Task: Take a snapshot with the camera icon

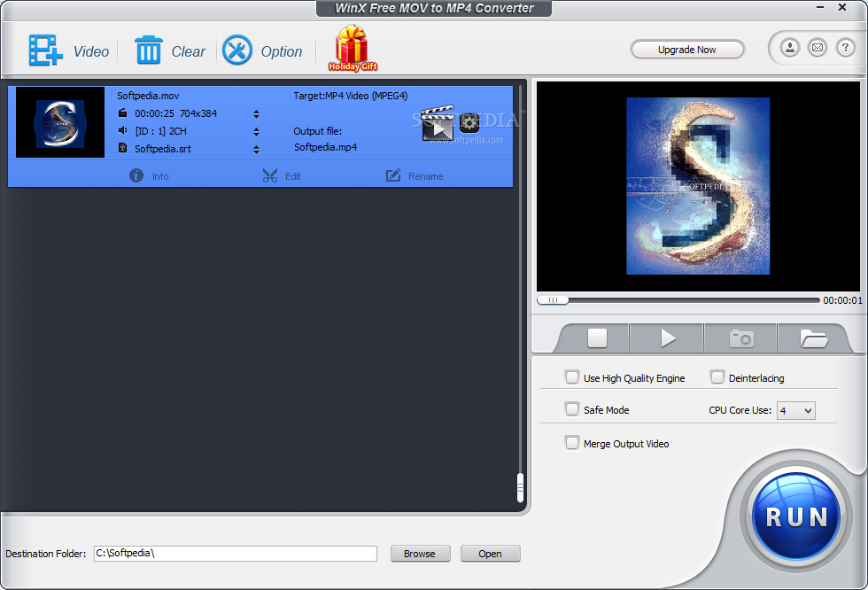Action: [741, 338]
